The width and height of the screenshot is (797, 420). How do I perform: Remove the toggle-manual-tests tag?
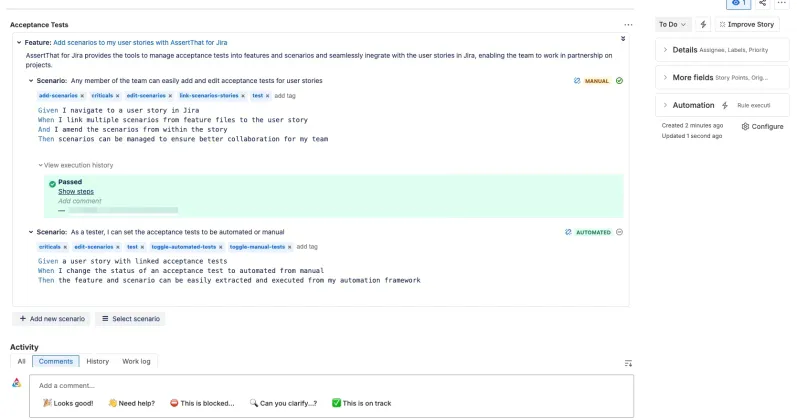[290, 247]
